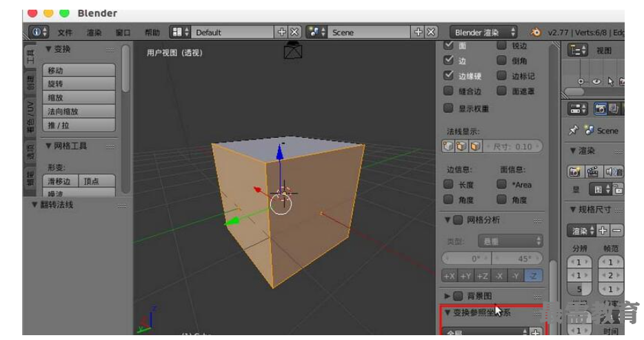Open the Outliner editor type icon
The image size is (644, 340).
[578, 50]
